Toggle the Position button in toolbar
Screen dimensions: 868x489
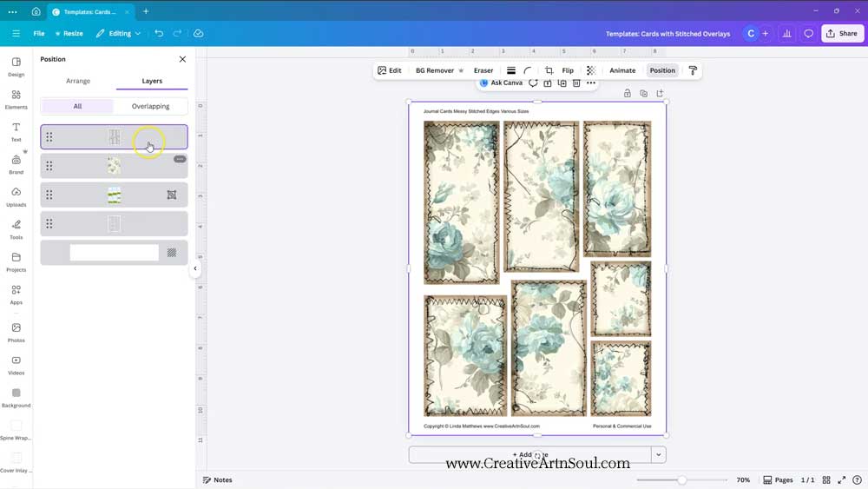click(662, 70)
